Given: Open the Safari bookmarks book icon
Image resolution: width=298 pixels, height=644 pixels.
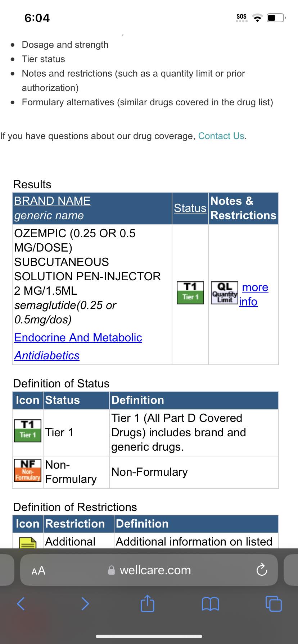Looking at the screenshot, I should tap(210, 604).
